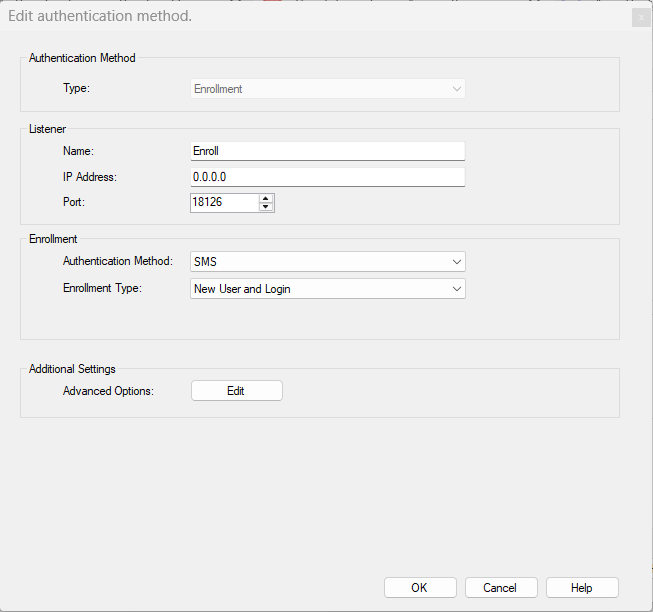Open the Enrollment Type dropdown
This screenshot has width=653, height=612.
pyautogui.click(x=328, y=289)
